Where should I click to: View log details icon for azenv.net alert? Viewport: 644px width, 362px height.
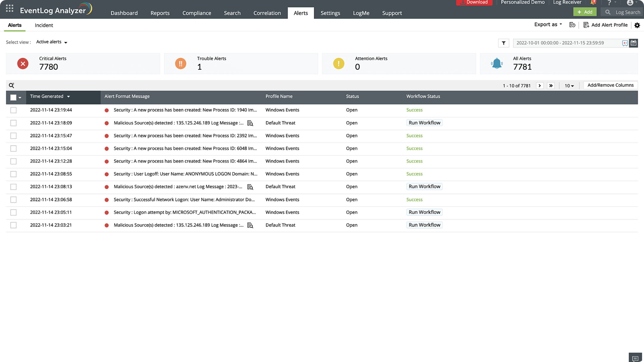250,187
